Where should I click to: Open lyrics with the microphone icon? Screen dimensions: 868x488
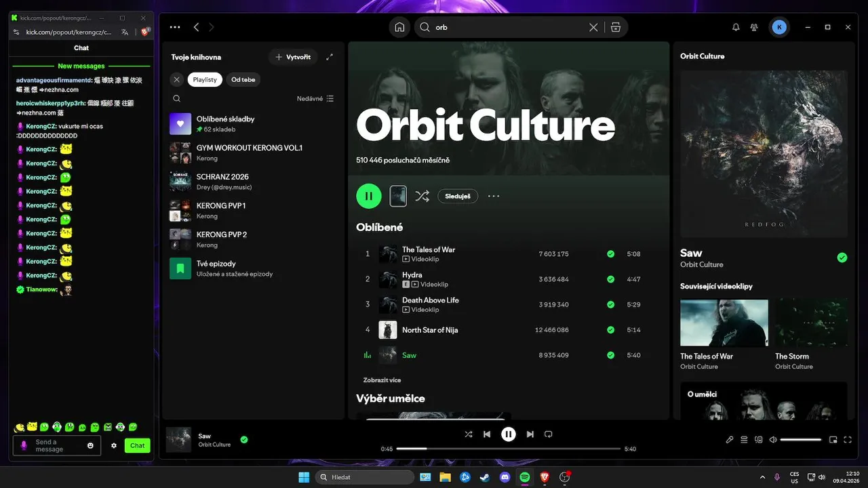[x=730, y=439]
